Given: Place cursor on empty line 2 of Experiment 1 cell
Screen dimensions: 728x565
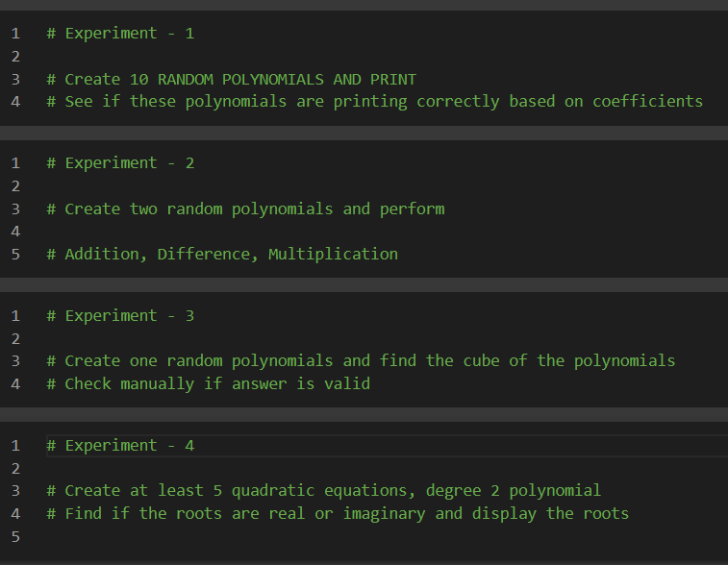Looking at the screenshot, I should tap(387, 57).
